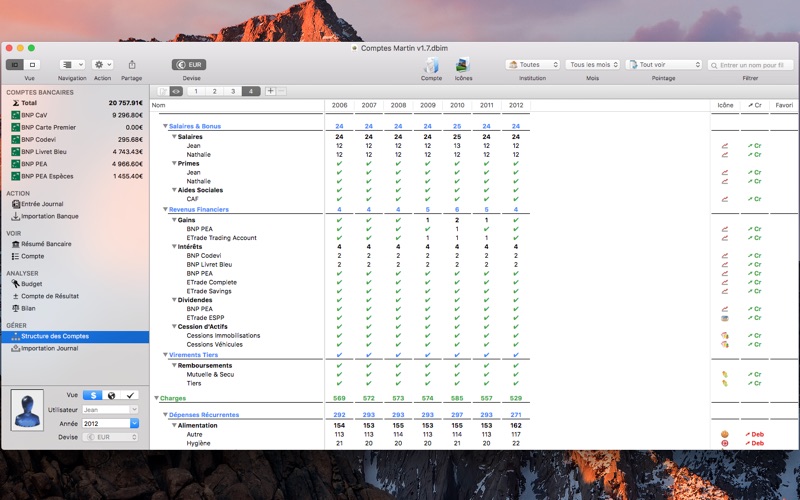Click the Cr marker for CAF
This screenshot has width=800, height=500.
(755, 199)
